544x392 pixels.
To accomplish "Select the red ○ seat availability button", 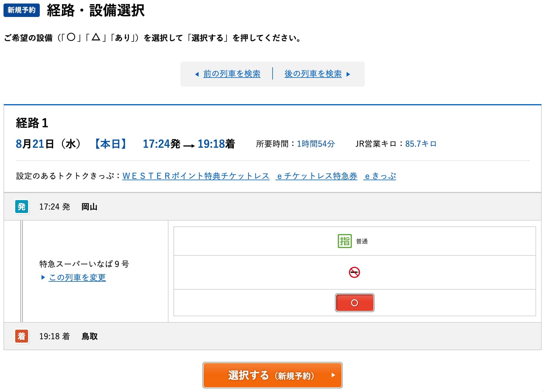I will tap(354, 303).
